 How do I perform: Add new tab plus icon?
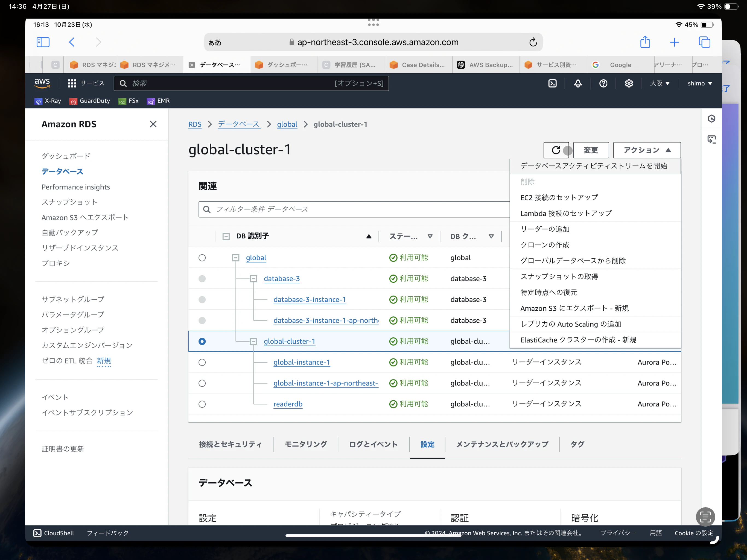click(674, 42)
